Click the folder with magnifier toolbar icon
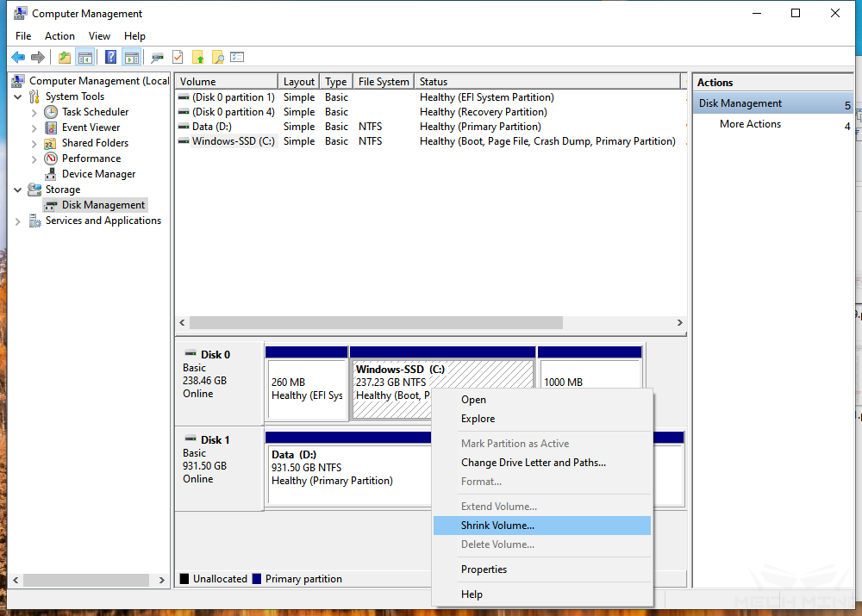 tap(218, 58)
